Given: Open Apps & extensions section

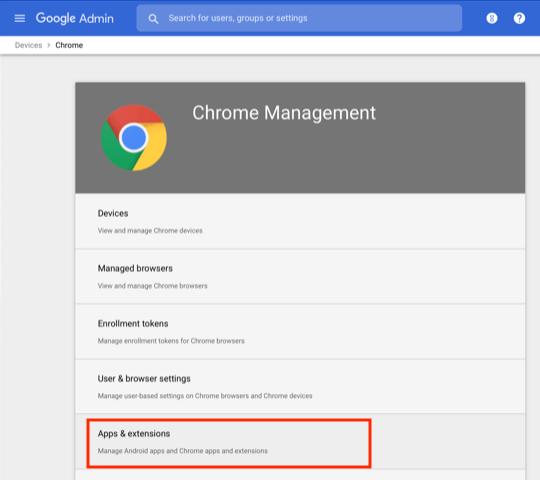Looking at the screenshot, I should 300,441.
